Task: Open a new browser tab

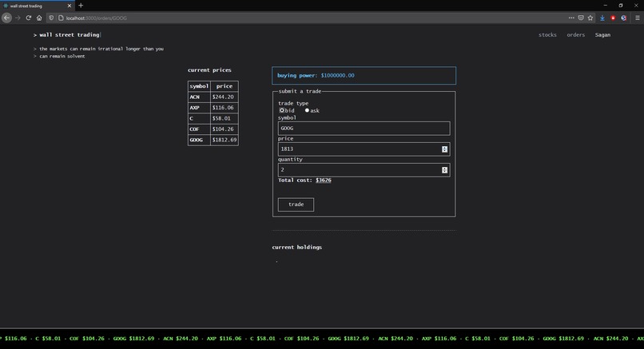Action: pos(81,6)
